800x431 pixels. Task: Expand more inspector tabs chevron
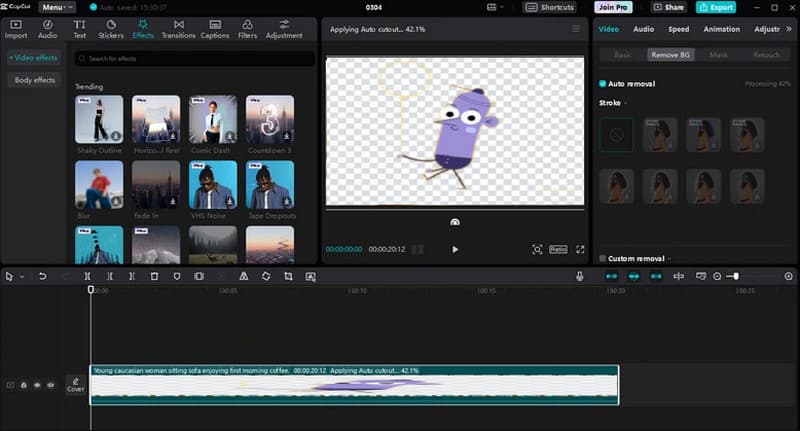tap(789, 29)
